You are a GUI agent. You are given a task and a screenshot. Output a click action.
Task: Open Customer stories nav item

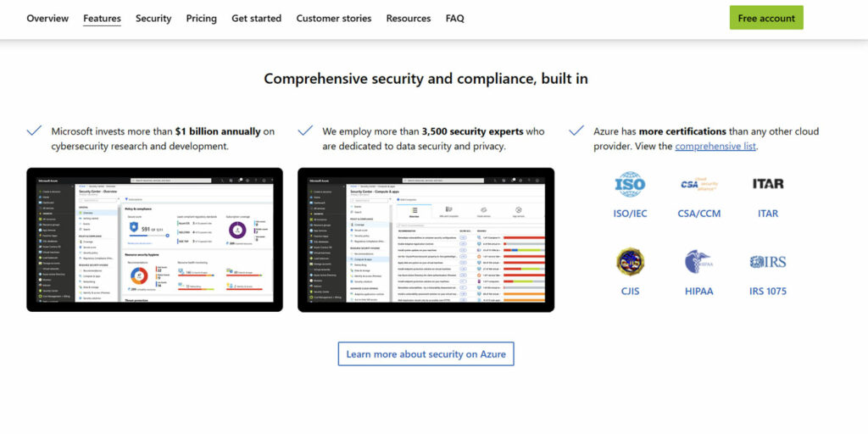click(x=334, y=19)
